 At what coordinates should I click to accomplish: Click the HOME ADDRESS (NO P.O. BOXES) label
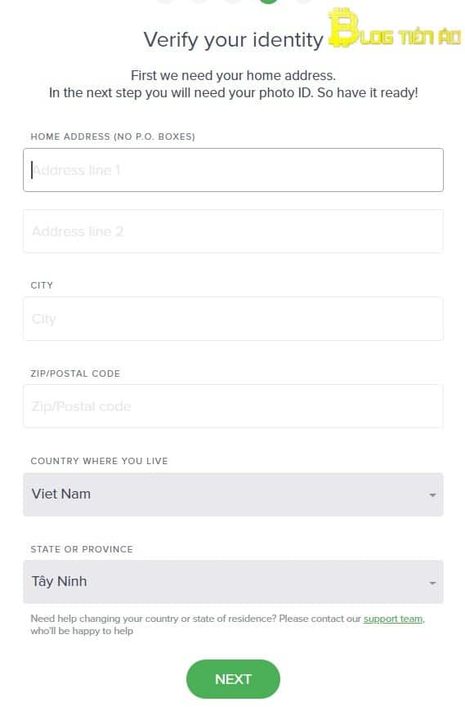click(x=113, y=136)
